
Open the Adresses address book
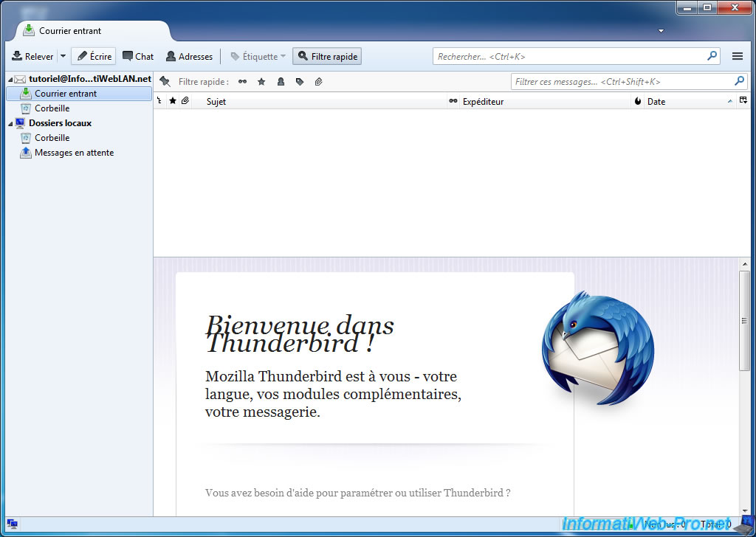(189, 56)
